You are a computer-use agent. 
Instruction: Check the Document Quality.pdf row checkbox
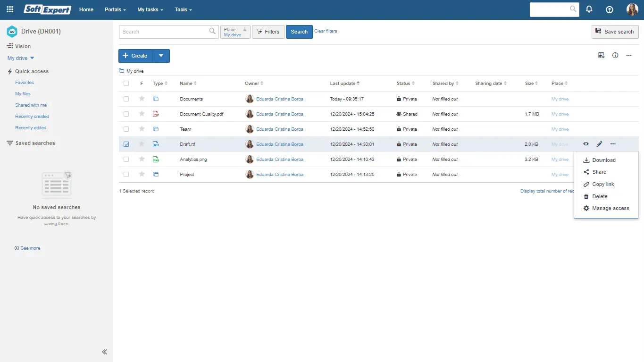[x=126, y=114]
